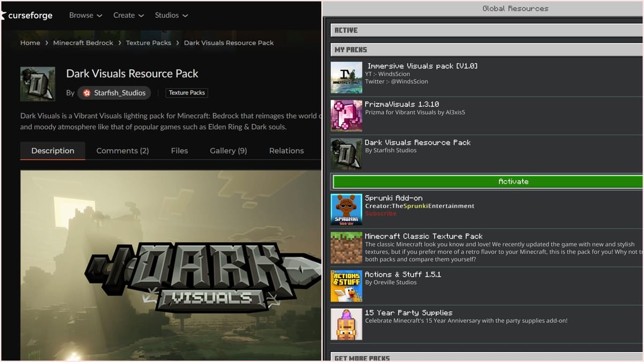Collapse the My Packs section
This screenshot has height=362, width=644.
coord(486,50)
